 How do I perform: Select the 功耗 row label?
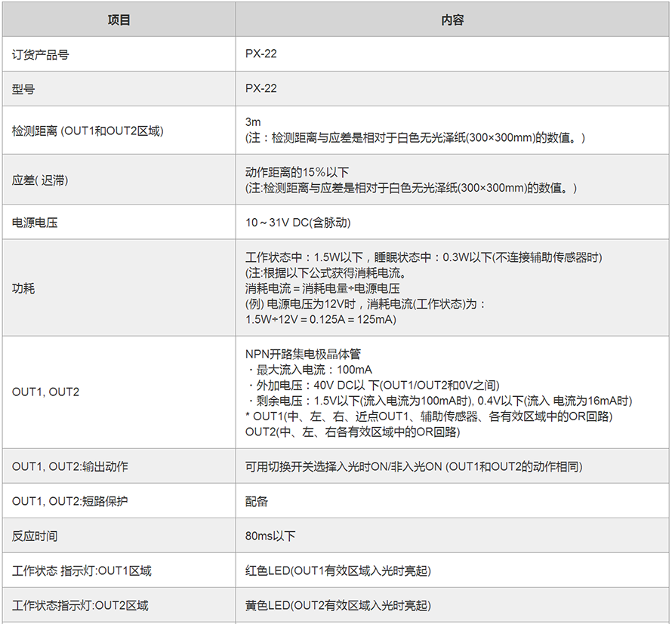pos(23,288)
